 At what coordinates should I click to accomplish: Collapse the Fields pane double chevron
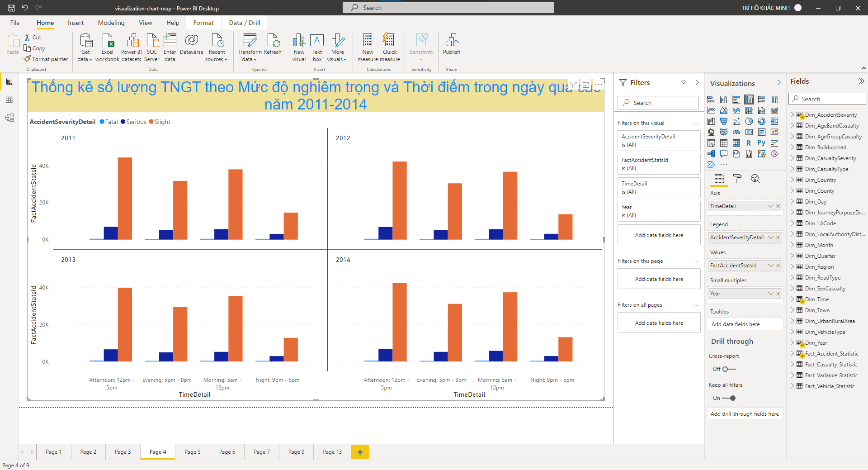[x=861, y=81]
